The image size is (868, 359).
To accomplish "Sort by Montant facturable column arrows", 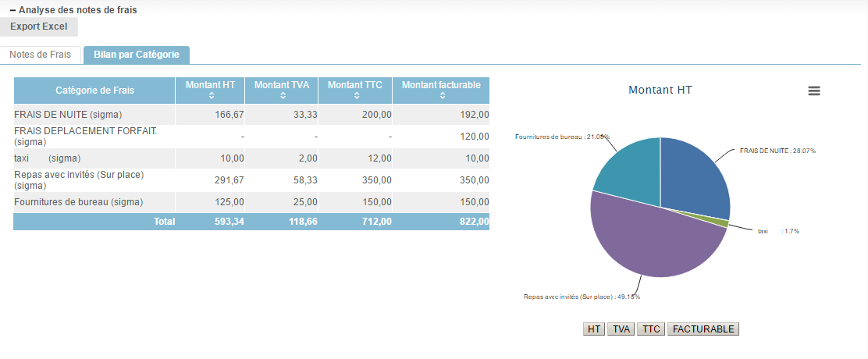I will click(x=441, y=96).
